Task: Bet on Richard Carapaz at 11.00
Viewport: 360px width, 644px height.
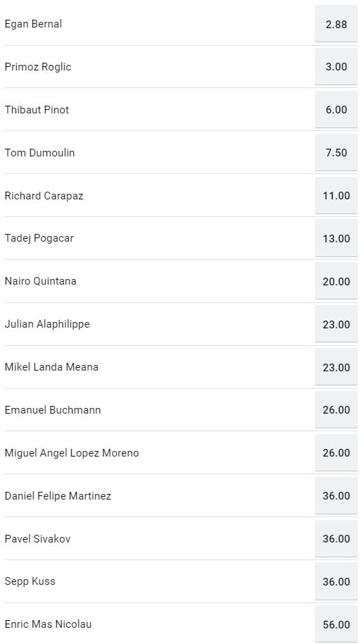Action: coord(336,195)
